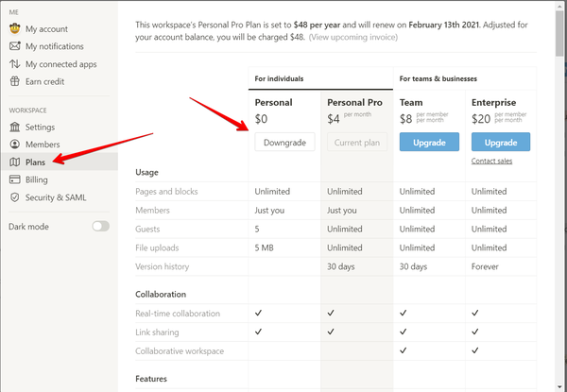Upgrade to the Team plan
Viewport: 567px width, 392px height.
tap(429, 143)
